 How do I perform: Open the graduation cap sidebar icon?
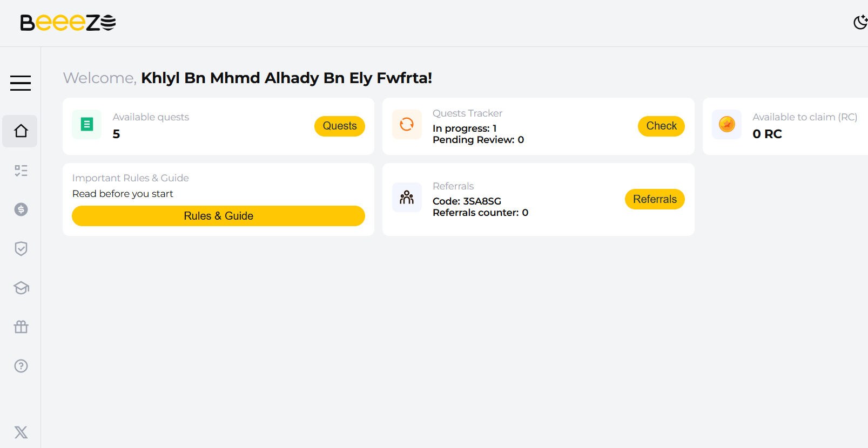[x=21, y=288]
